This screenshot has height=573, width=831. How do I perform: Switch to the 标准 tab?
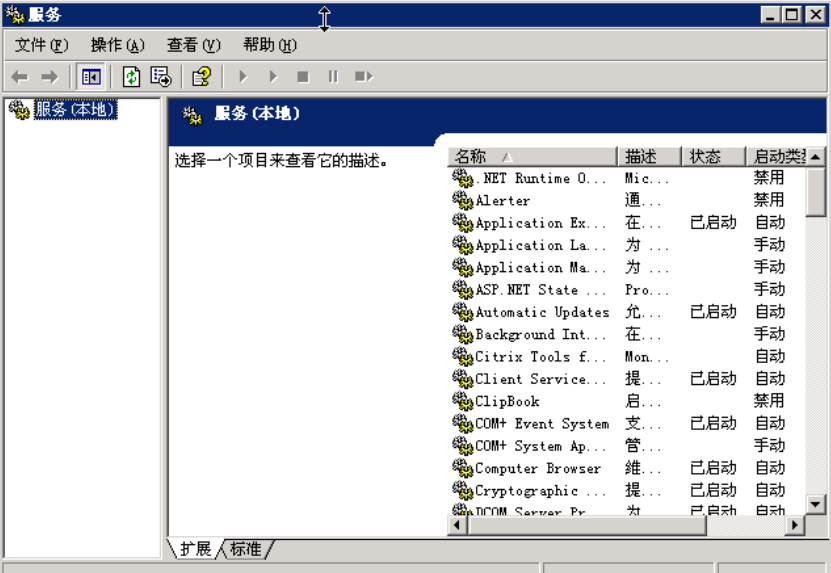(246, 549)
